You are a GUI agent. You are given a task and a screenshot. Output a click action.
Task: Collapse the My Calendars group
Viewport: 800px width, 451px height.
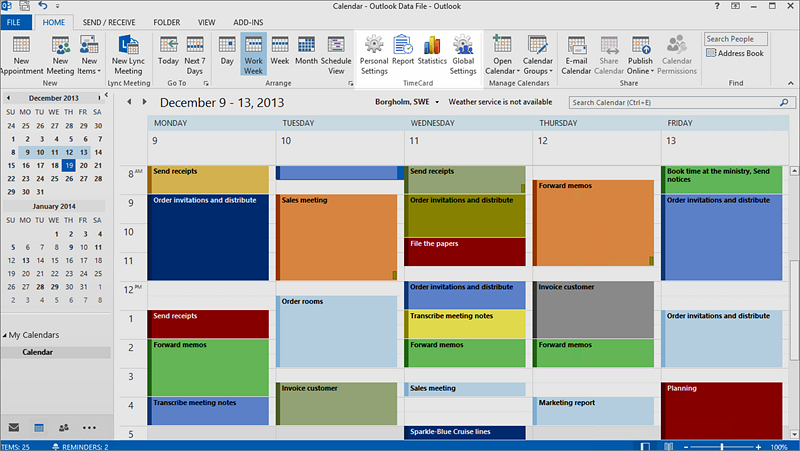coord(5,335)
